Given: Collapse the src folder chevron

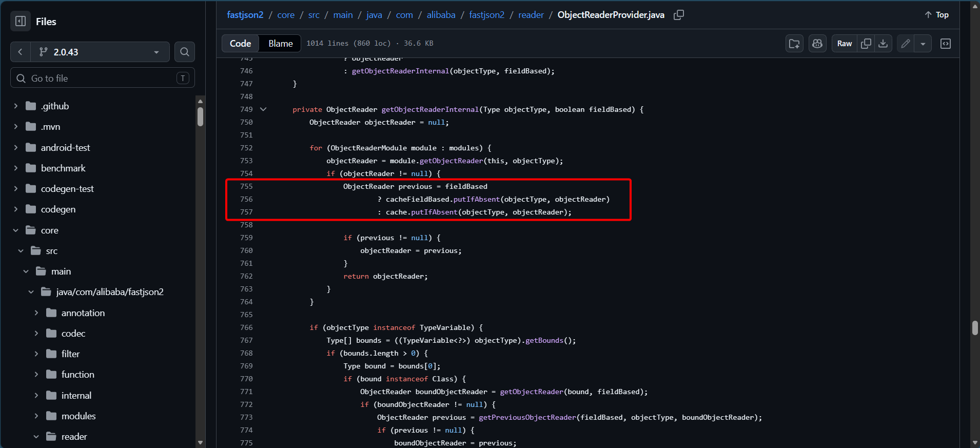Looking at the screenshot, I should pyautogui.click(x=21, y=250).
